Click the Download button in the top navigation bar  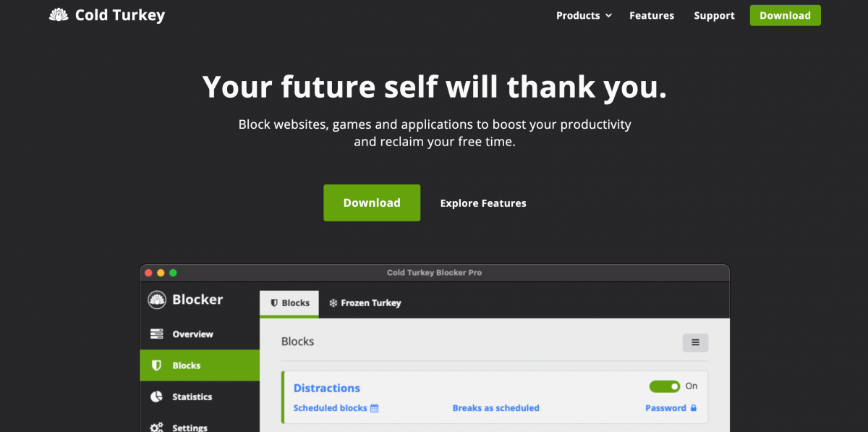tap(785, 15)
